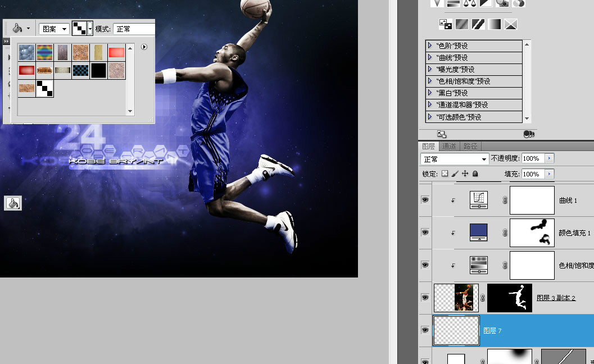Screen dimensions: 594x364
Task: Choose the bright red gradient pattern
Action: pos(116,52)
